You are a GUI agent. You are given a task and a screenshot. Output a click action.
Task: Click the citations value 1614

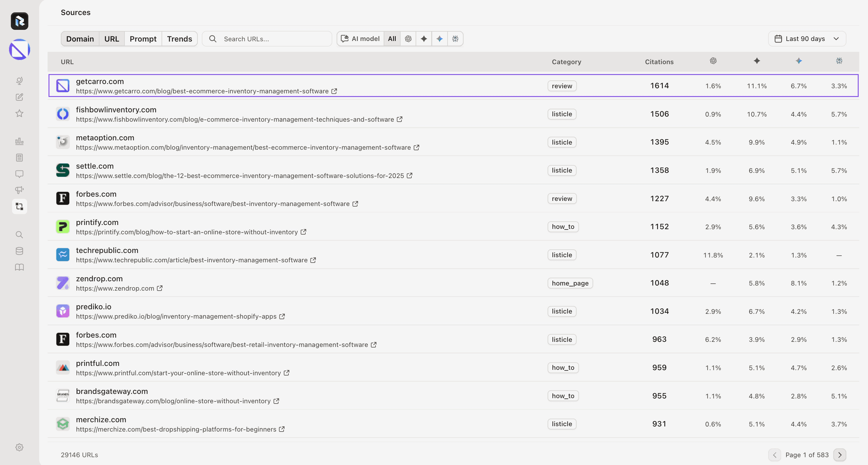pos(659,86)
